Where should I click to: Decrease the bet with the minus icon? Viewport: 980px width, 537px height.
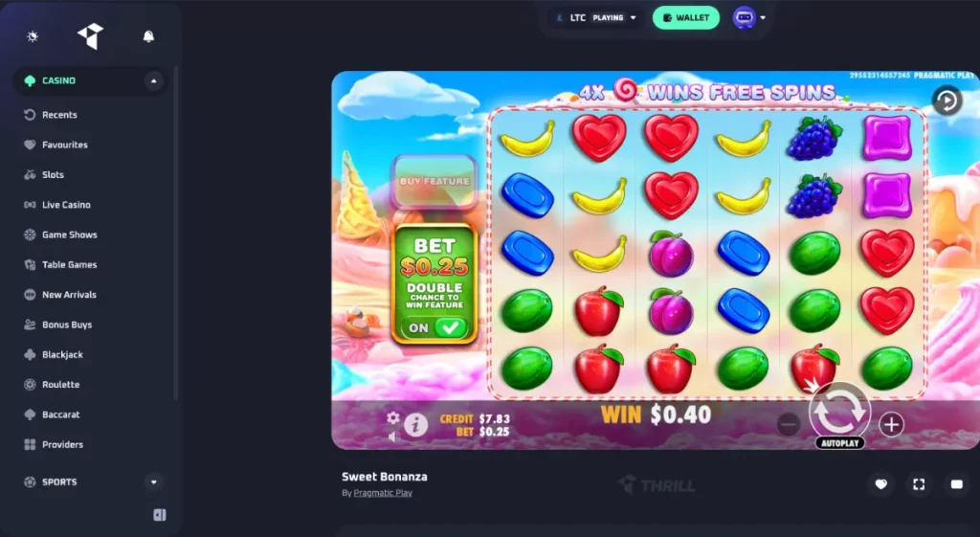click(x=789, y=424)
